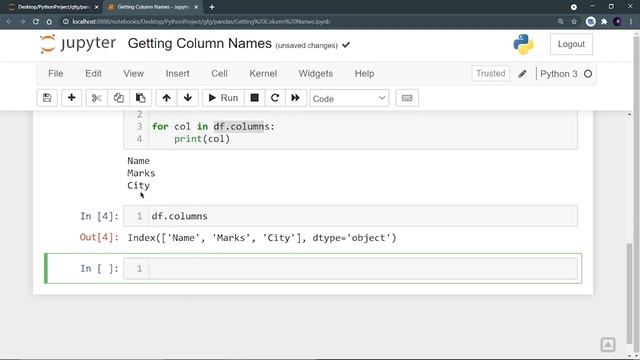Click the output text Name
This screenshot has width=640, height=360.
click(138, 161)
